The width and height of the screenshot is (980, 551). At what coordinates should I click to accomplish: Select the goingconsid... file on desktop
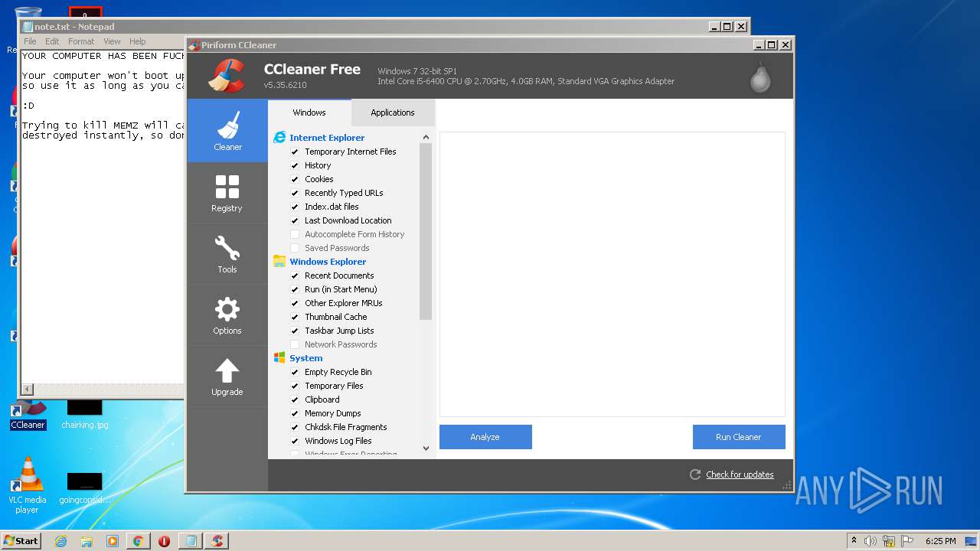point(84,487)
